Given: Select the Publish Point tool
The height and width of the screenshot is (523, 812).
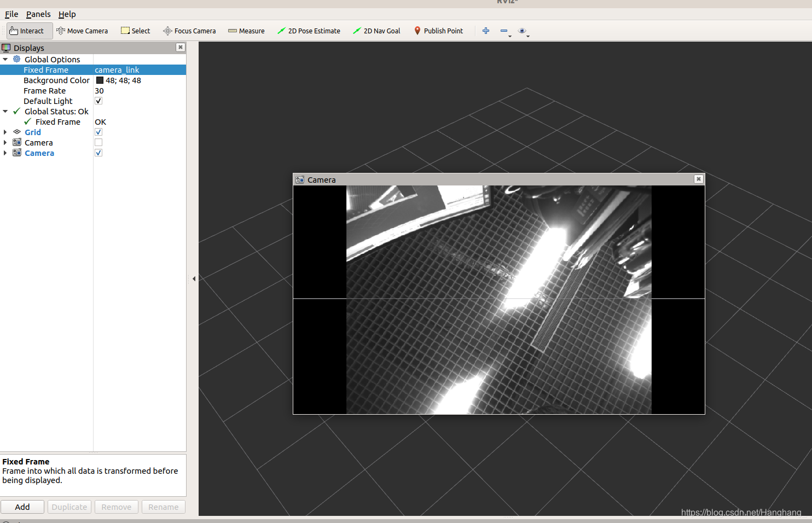Looking at the screenshot, I should point(438,31).
